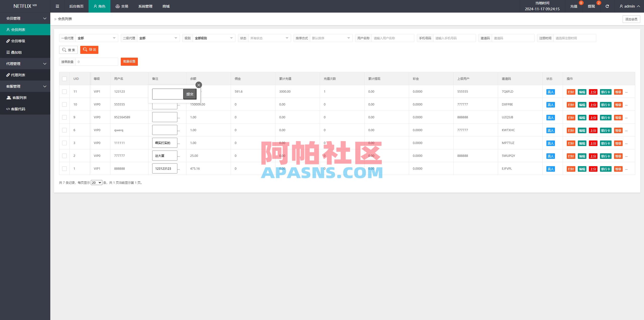Image resolution: width=644 pixels, height=320 pixels.
Task: Click the 添加会员 button
Action: pyautogui.click(x=632, y=19)
